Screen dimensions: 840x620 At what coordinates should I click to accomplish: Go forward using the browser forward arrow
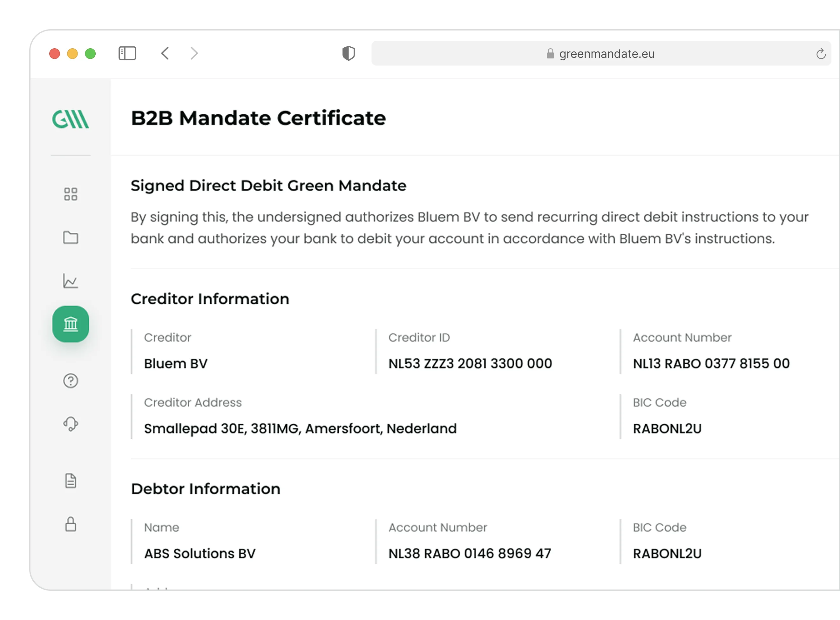[x=194, y=53]
